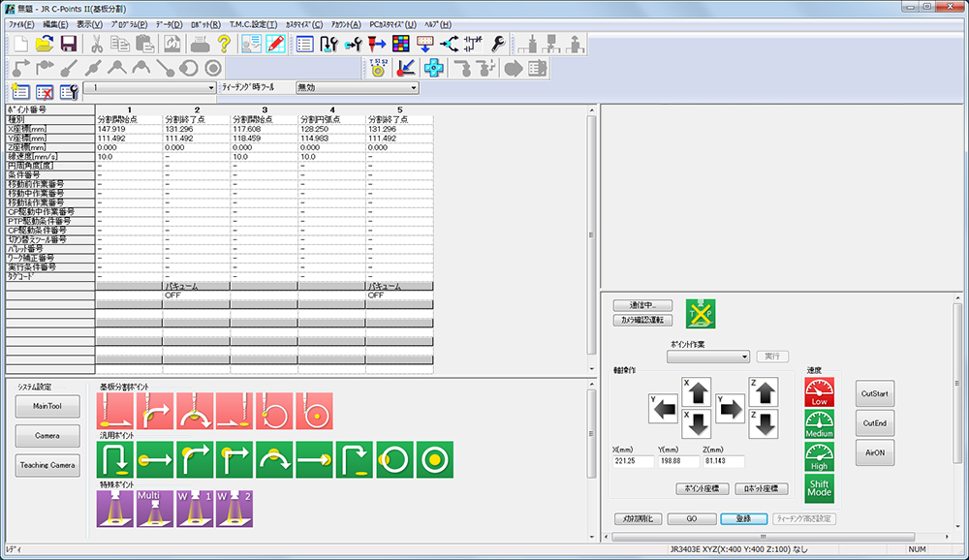Open 編集(E) menu
This screenshot has width=969, height=560.
click(55, 25)
